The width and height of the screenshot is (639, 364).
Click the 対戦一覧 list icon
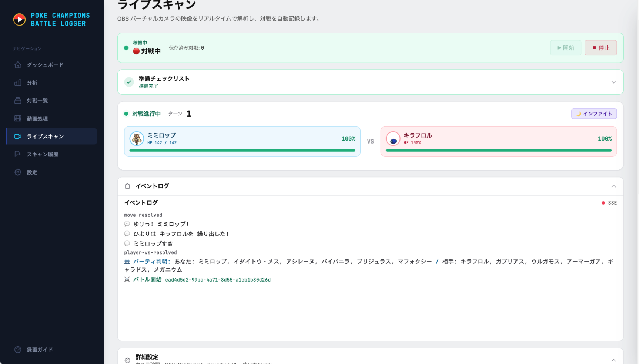tap(18, 101)
